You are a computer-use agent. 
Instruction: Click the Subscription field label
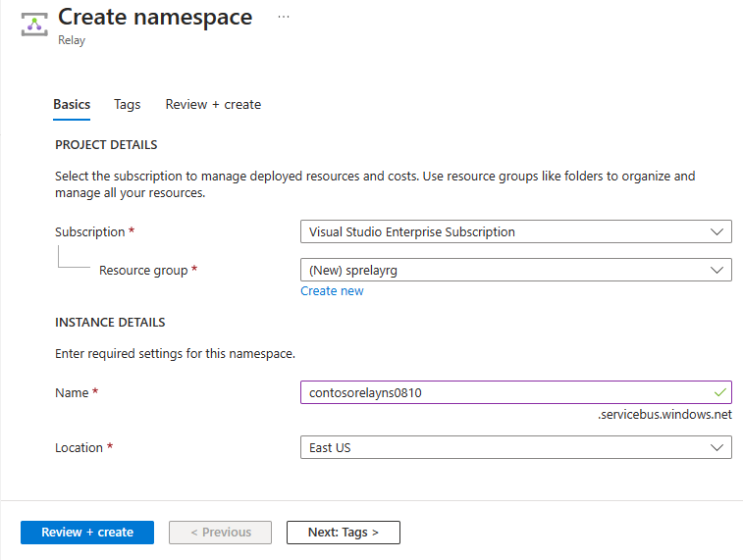point(90,232)
